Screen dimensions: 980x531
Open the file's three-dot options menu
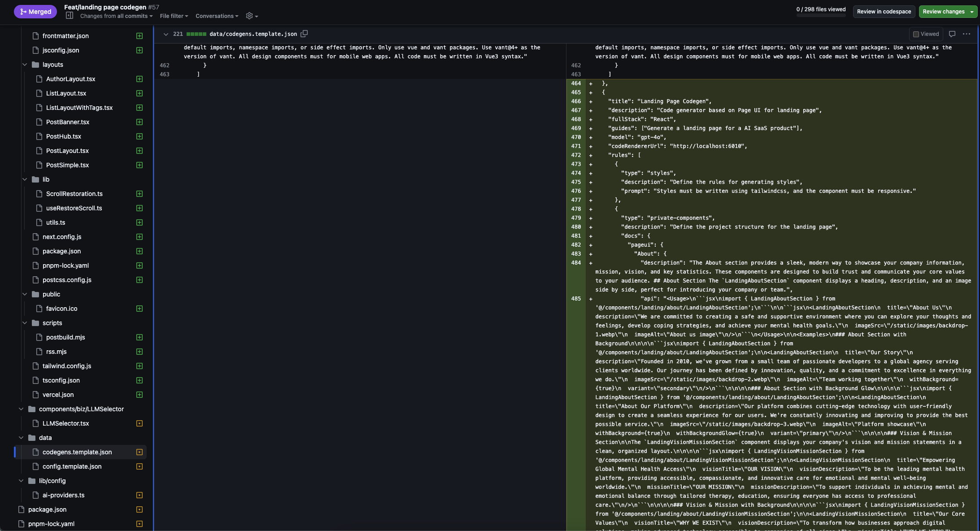click(x=967, y=34)
